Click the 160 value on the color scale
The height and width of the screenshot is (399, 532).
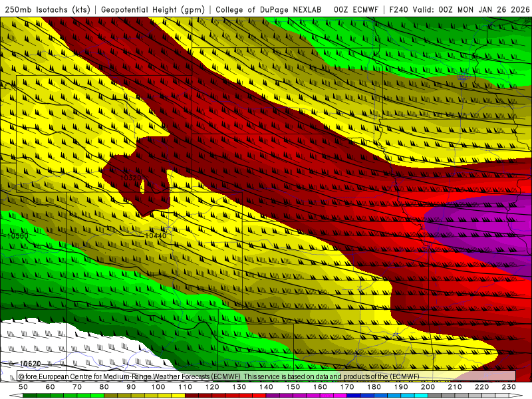[x=320, y=387]
